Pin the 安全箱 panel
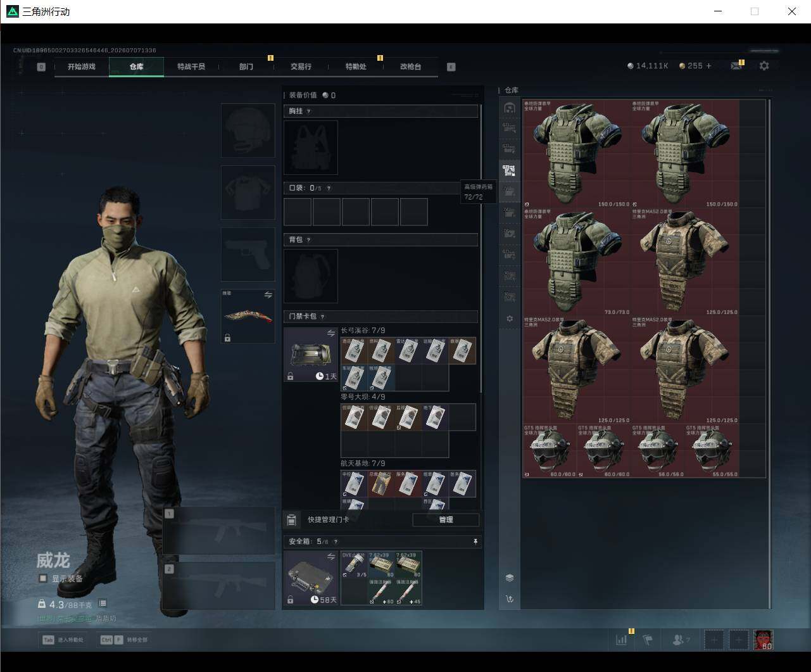This screenshot has width=811, height=672. tap(475, 542)
